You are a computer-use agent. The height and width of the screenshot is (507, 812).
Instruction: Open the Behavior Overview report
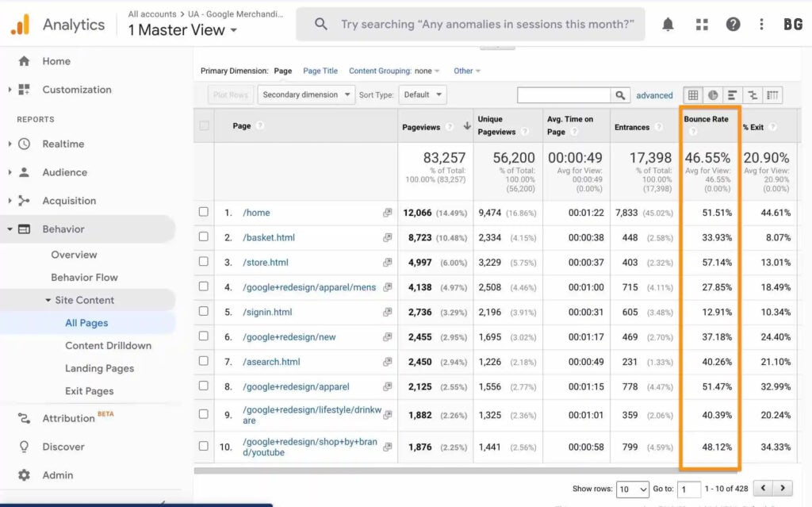[74, 255]
